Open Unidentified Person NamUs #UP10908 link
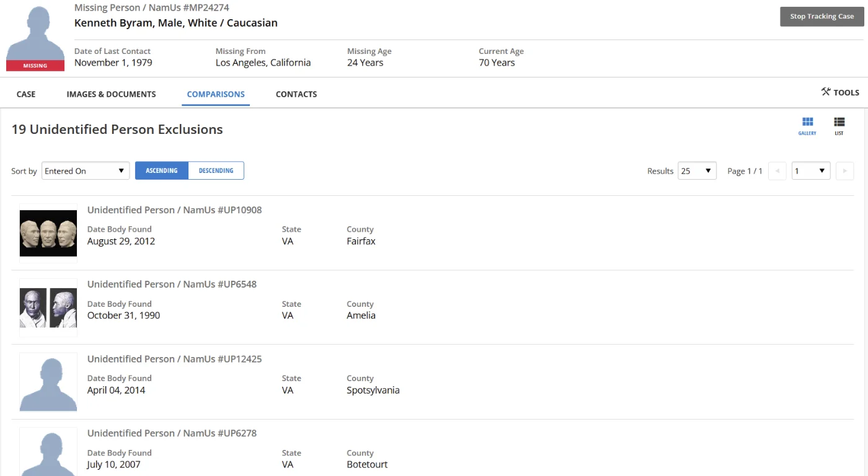This screenshot has width=868, height=476. [x=174, y=210]
